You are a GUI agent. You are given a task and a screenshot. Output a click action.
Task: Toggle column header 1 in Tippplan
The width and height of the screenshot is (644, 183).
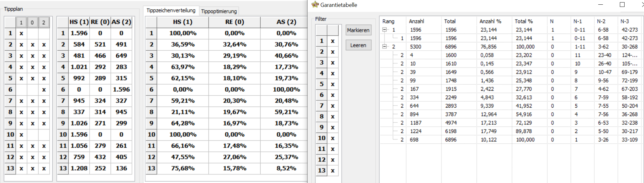[21, 22]
